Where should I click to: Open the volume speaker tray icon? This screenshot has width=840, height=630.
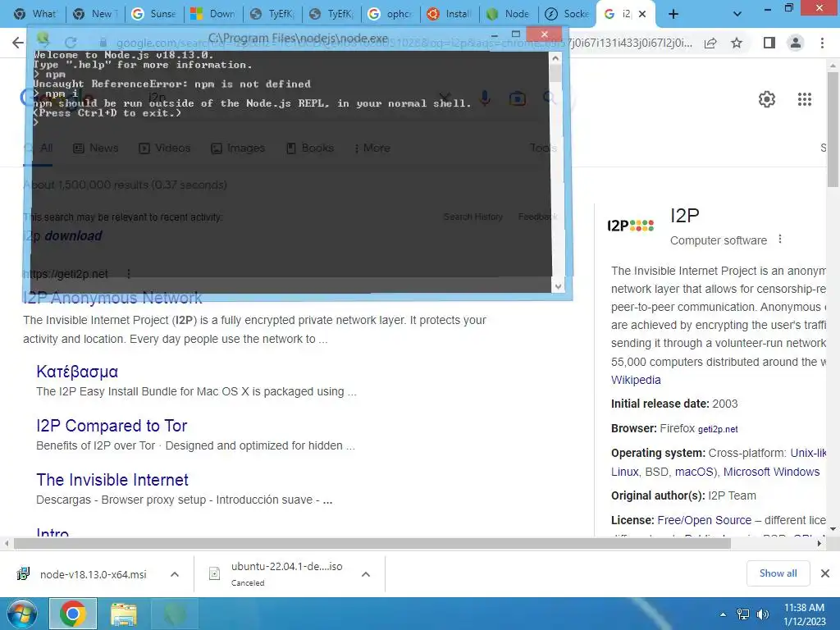[763, 614]
